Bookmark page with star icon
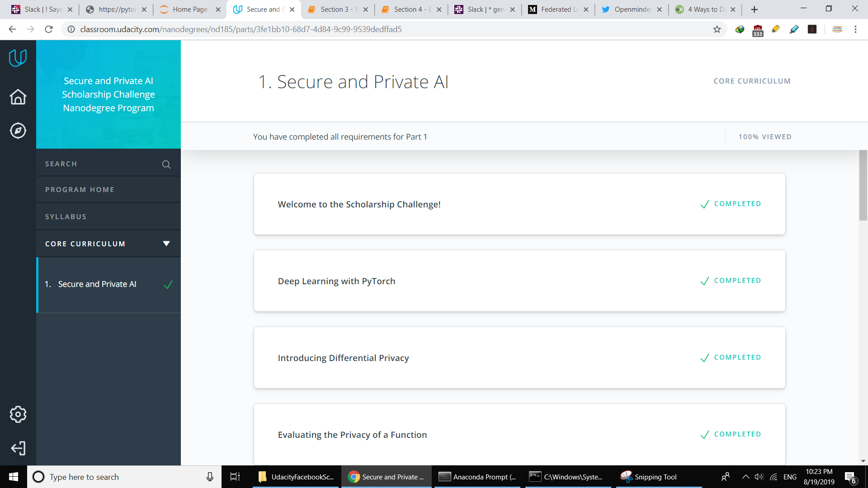868x488 pixels. tap(717, 29)
